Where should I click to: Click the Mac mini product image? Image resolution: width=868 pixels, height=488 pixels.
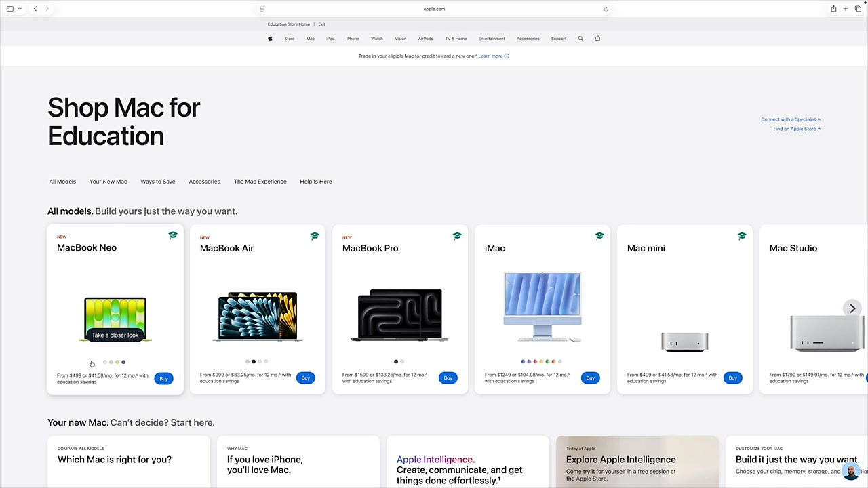pyautogui.click(x=684, y=342)
